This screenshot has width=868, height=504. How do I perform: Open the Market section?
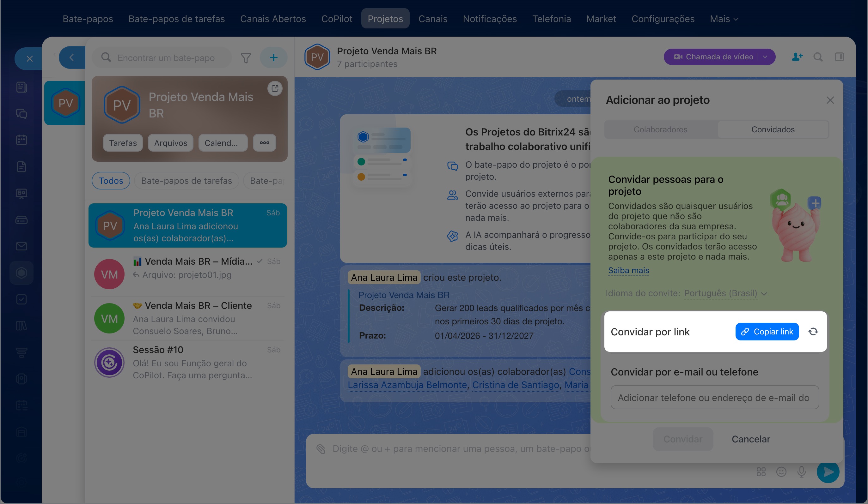point(602,19)
